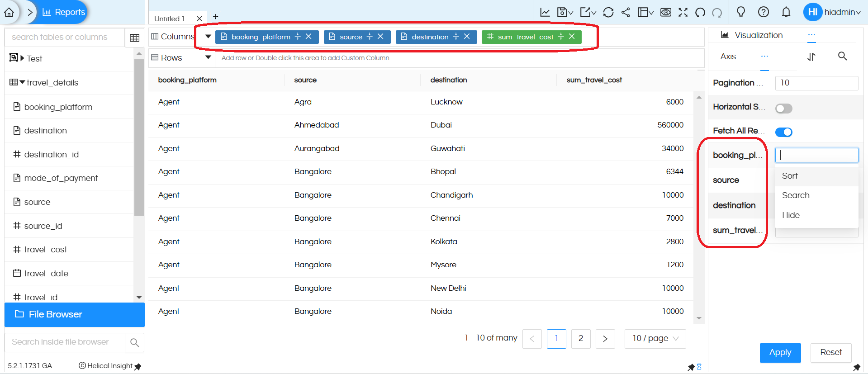The height and width of the screenshot is (374, 868).
Task: Focus the search tables or columns field
Action: click(65, 37)
